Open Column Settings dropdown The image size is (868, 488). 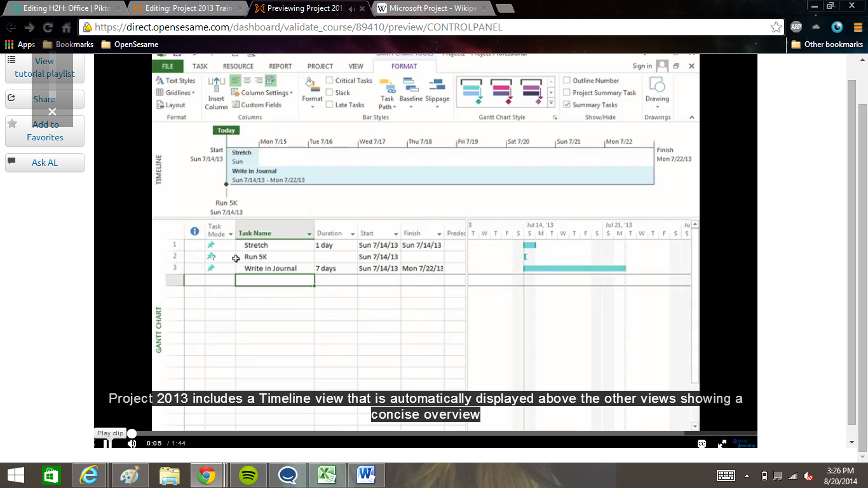(x=262, y=93)
